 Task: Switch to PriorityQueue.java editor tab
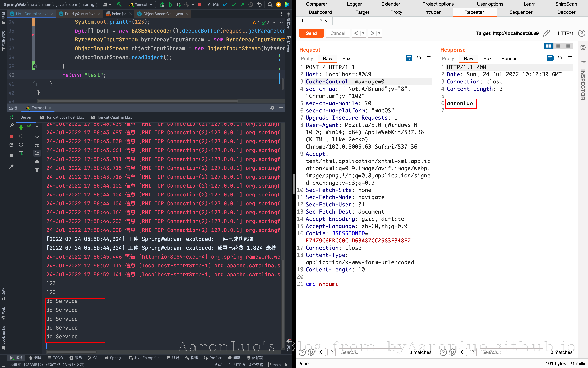tap(80, 14)
